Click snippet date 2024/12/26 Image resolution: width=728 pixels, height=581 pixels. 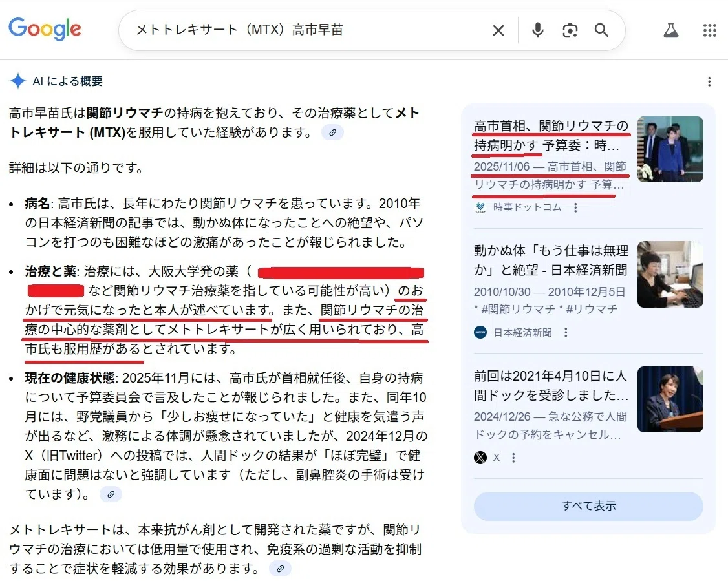pyautogui.click(x=502, y=417)
